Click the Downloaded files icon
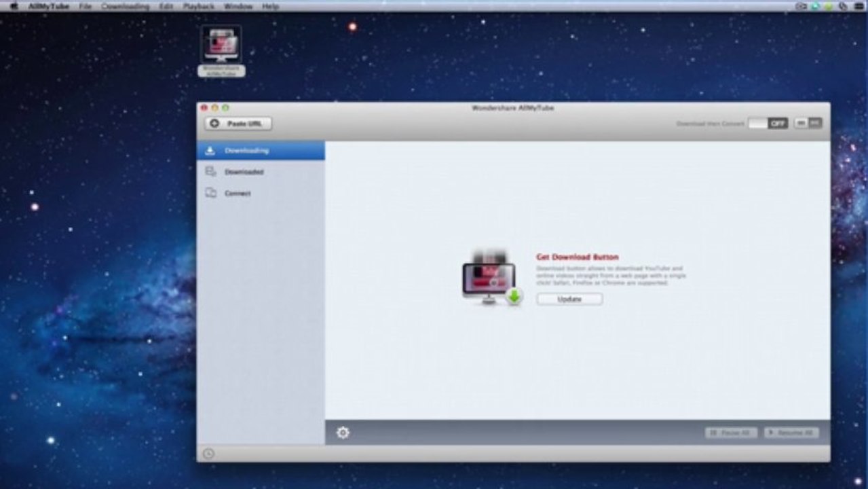 [210, 172]
